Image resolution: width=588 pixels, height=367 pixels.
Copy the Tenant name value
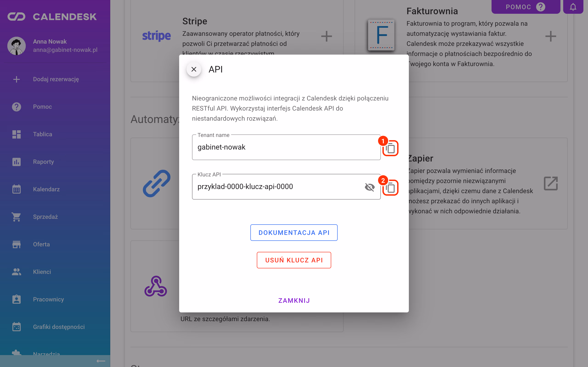pos(390,148)
